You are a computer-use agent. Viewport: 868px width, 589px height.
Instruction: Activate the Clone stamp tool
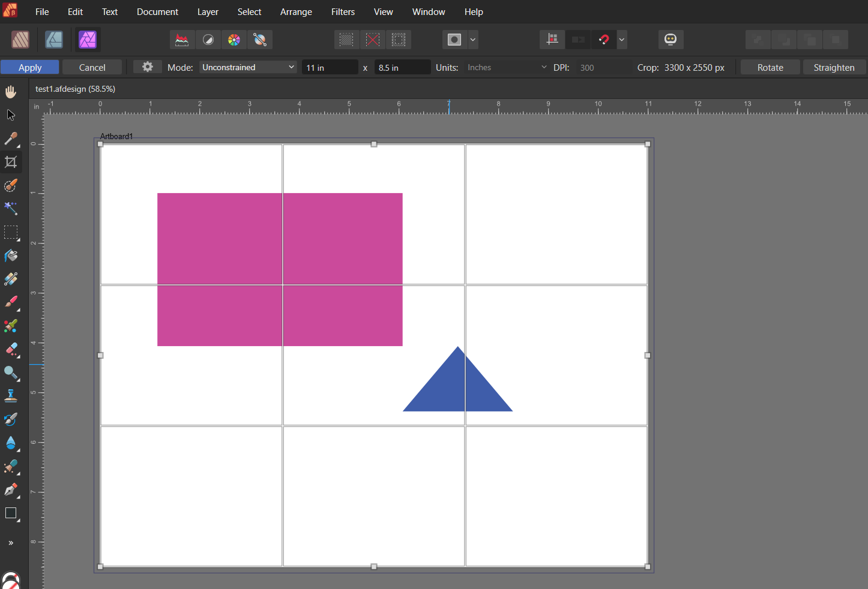11,396
